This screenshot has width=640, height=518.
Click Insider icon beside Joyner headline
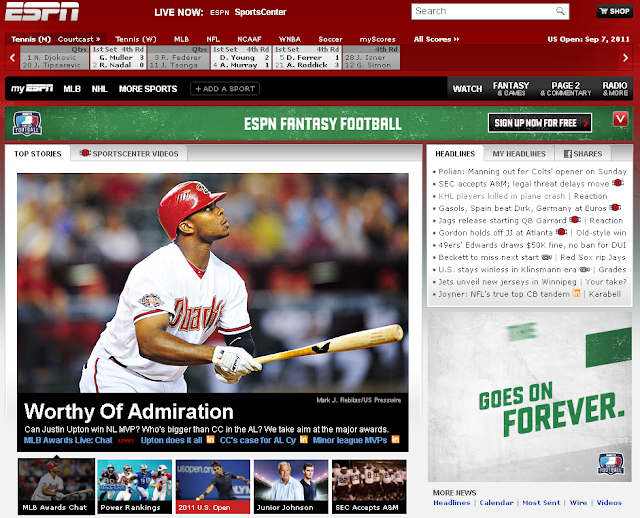[x=576, y=293]
